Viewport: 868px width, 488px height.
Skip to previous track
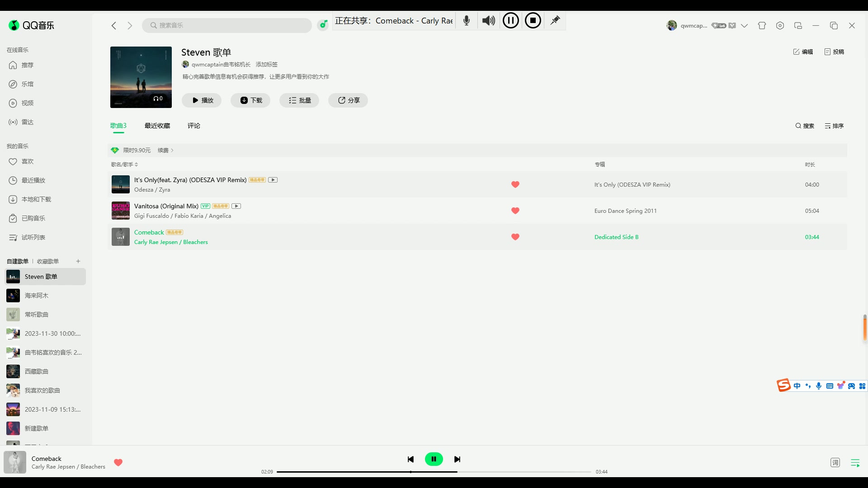click(410, 459)
